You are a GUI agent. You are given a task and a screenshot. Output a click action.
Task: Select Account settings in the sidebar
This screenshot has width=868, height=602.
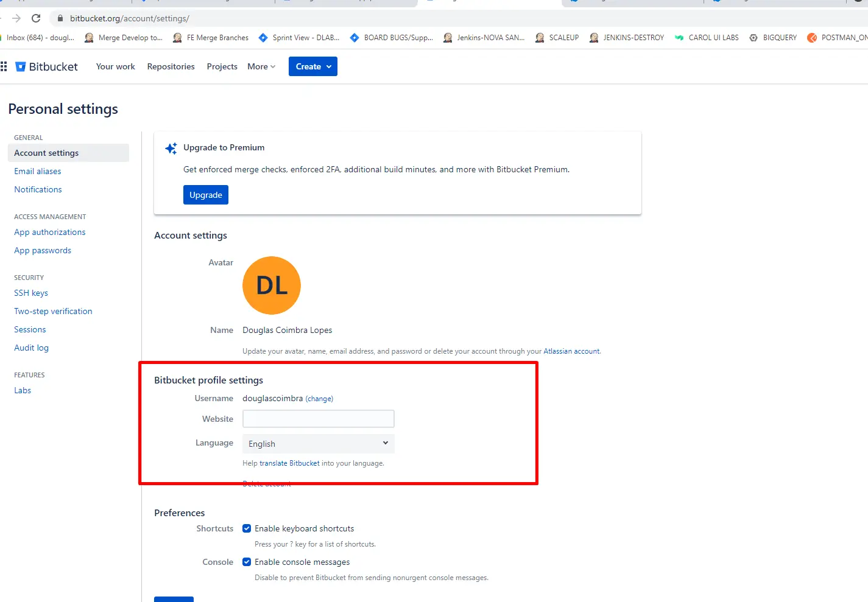click(x=69, y=153)
